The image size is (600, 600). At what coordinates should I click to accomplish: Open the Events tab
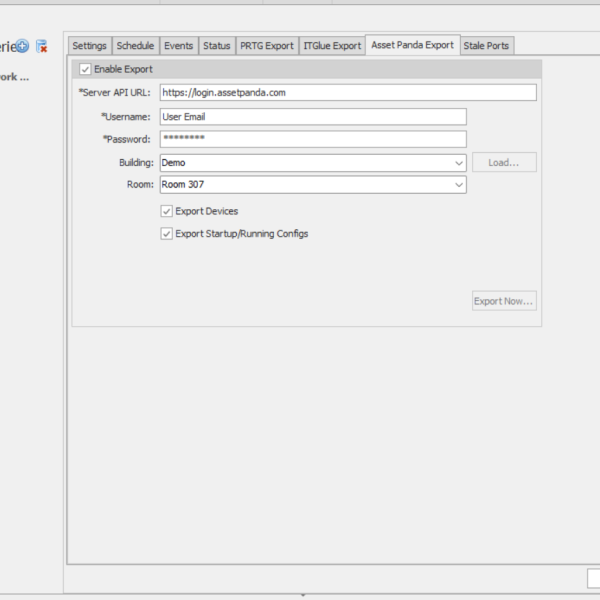point(179,46)
